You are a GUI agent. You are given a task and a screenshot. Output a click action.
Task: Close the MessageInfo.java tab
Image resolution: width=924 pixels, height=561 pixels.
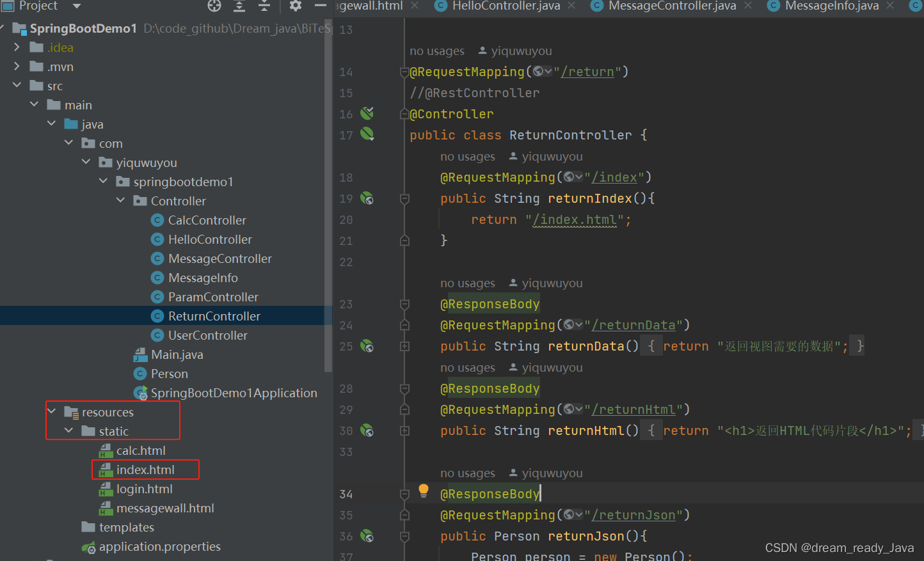(x=890, y=6)
